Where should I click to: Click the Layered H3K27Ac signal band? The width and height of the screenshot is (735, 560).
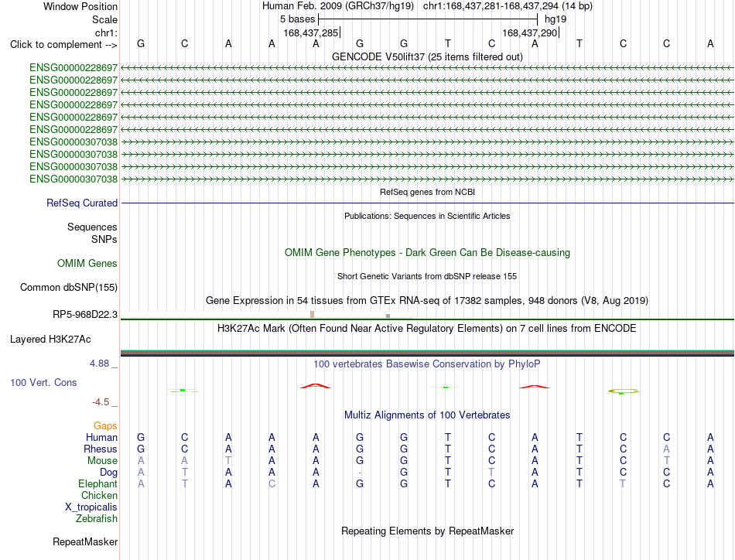pos(428,353)
